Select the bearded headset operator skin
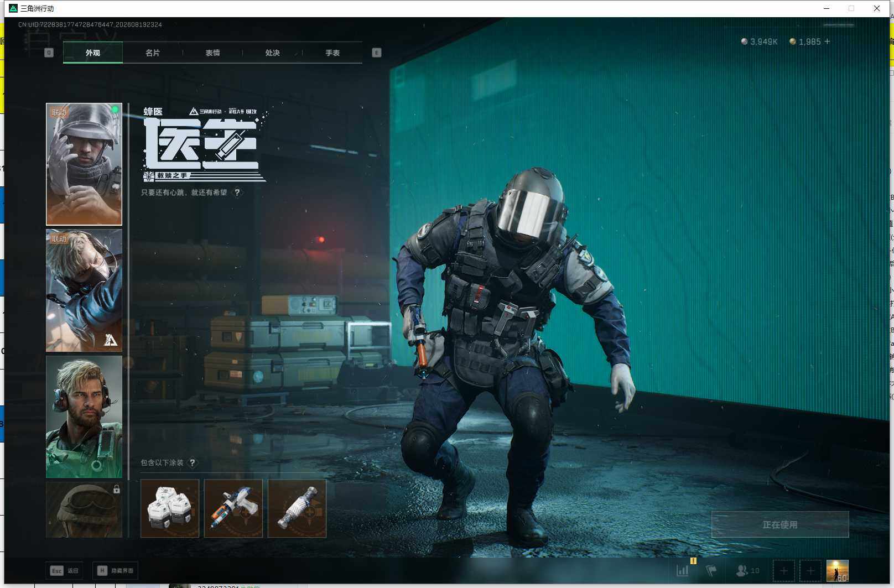Viewport: 894px width, 588px height. point(84,417)
